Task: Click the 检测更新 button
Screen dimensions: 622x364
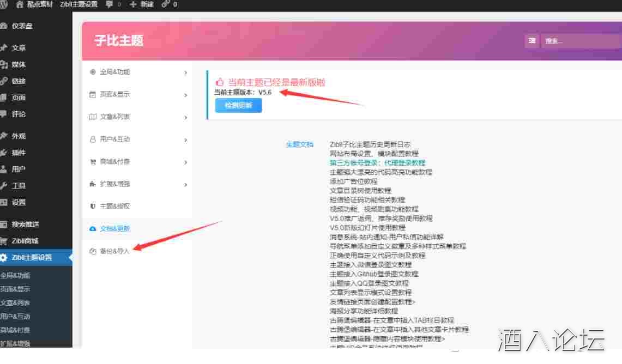Action: click(238, 106)
